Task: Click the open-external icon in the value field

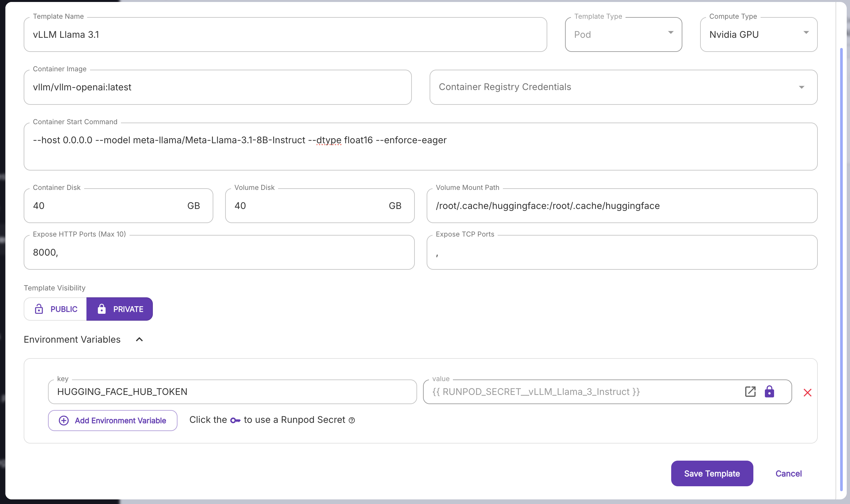Action: click(750, 392)
